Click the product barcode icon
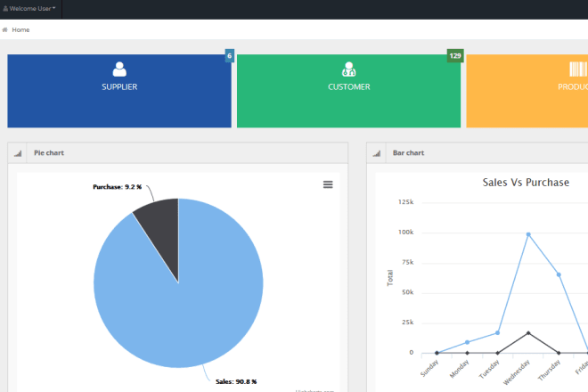 (x=578, y=69)
